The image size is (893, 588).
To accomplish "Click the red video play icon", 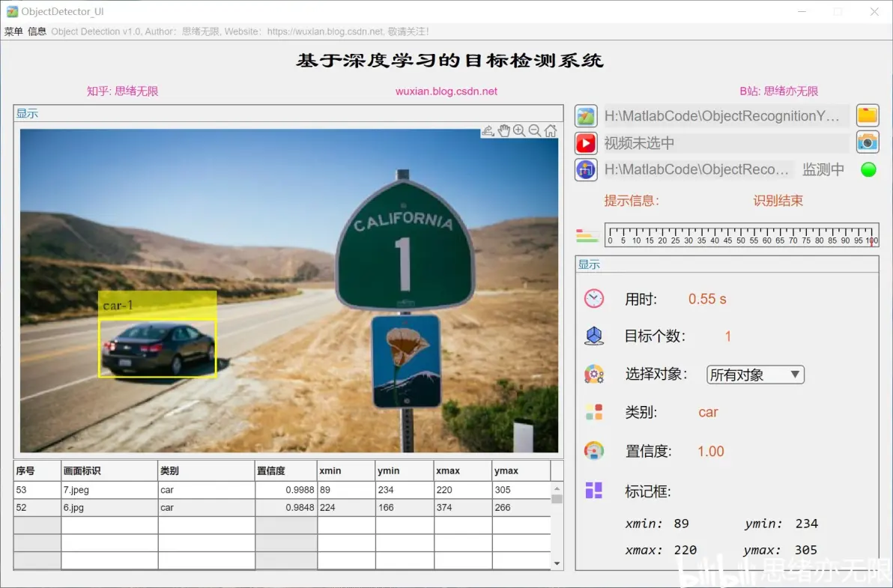I will pos(585,143).
